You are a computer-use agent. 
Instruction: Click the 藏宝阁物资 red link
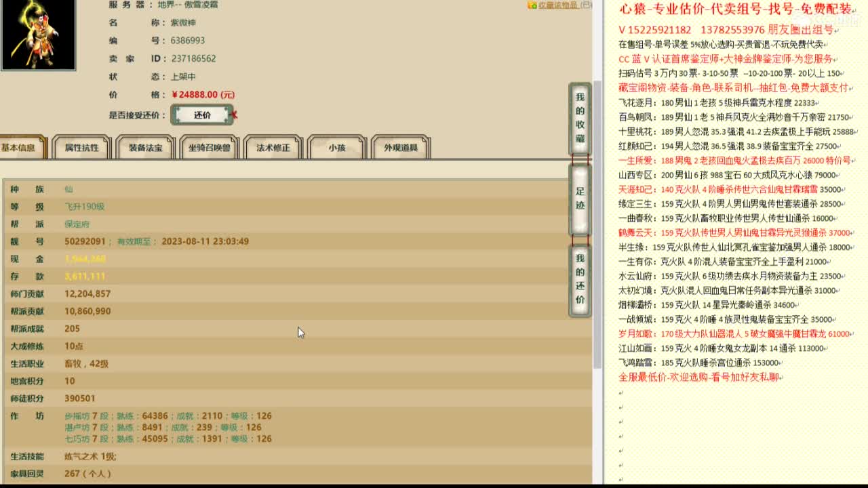pyautogui.click(x=644, y=87)
